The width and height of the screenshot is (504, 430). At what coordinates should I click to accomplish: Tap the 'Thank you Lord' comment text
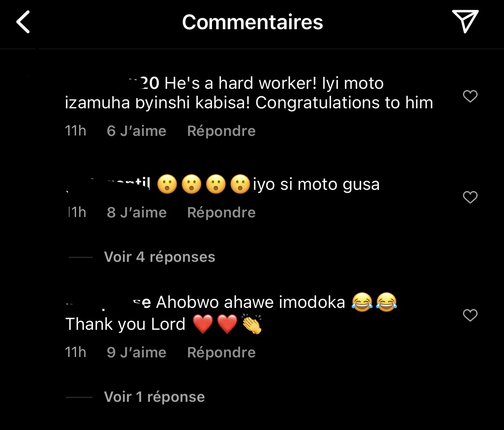pyautogui.click(x=125, y=324)
